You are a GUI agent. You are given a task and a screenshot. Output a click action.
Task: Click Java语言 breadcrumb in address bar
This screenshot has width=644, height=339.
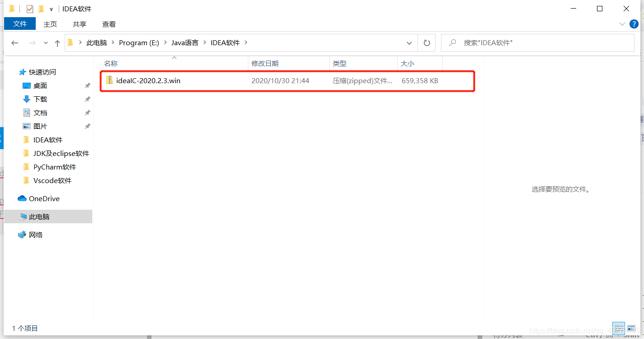coord(185,42)
